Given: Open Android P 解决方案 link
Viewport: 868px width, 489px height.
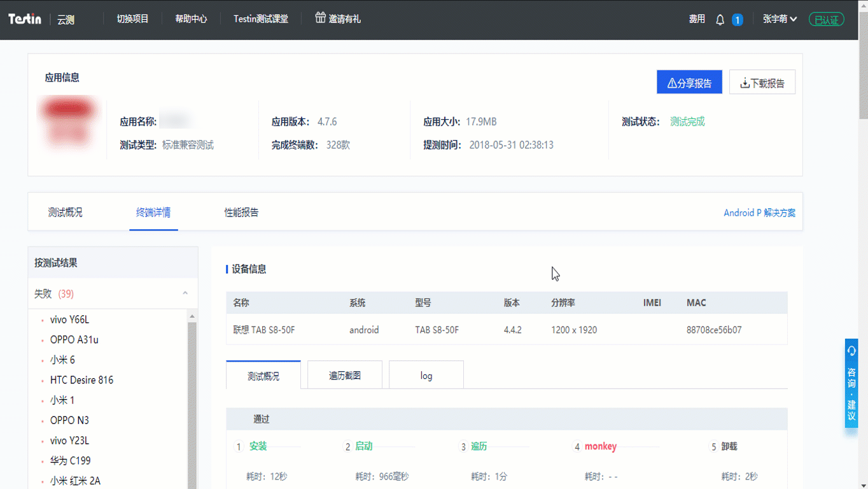Looking at the screenshot, I should (759, 213).
